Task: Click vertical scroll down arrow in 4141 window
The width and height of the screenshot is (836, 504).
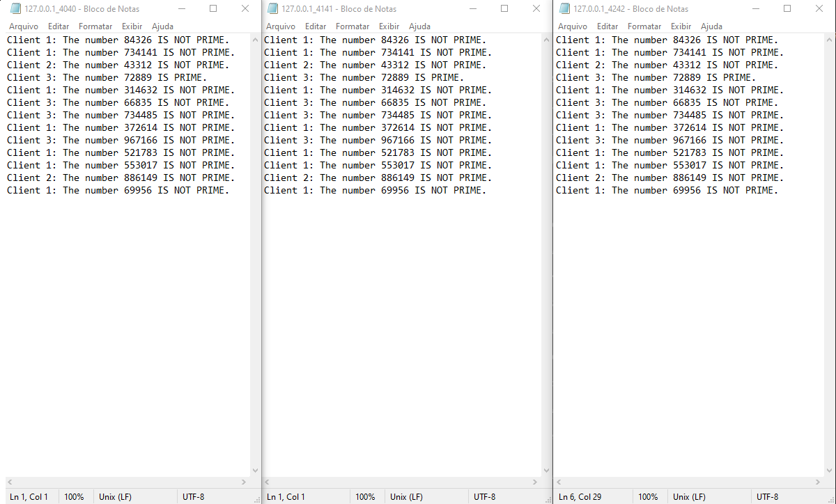Action: click(x=546, y=471)
